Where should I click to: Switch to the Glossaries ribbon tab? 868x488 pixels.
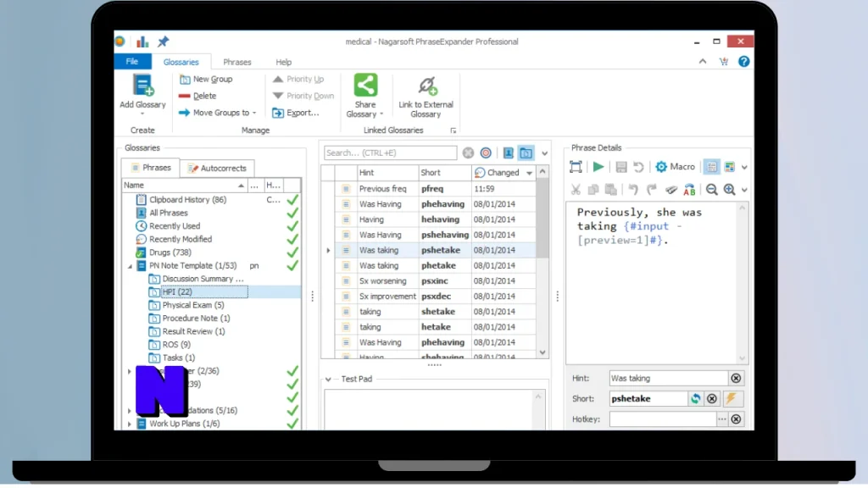pyautogui.click(x=181, y=62)
